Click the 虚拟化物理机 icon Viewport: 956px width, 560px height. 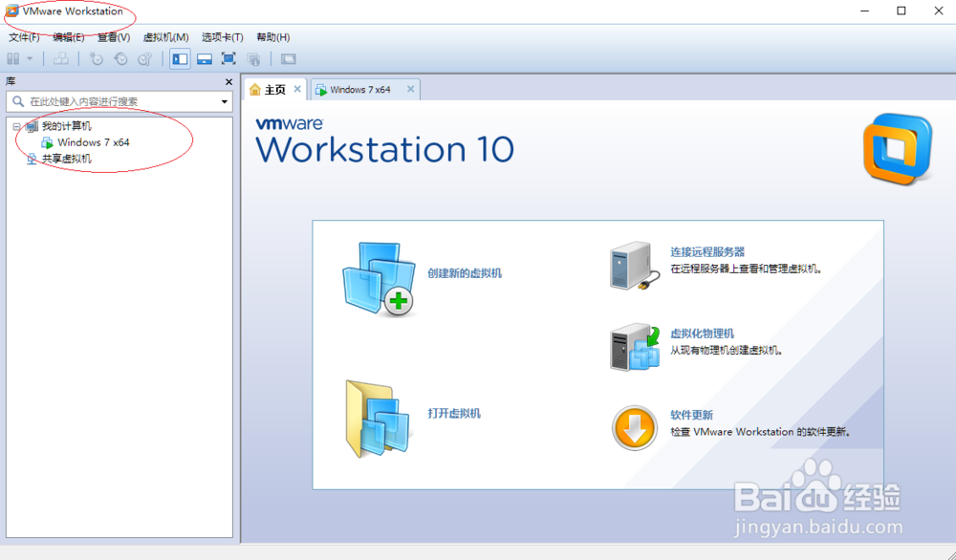635,347
